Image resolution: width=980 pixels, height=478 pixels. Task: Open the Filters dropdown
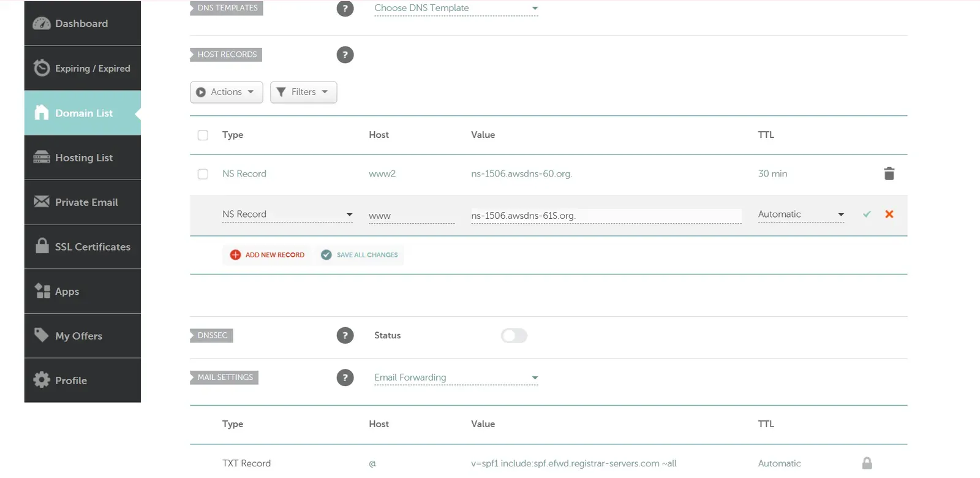pos(304,92)
